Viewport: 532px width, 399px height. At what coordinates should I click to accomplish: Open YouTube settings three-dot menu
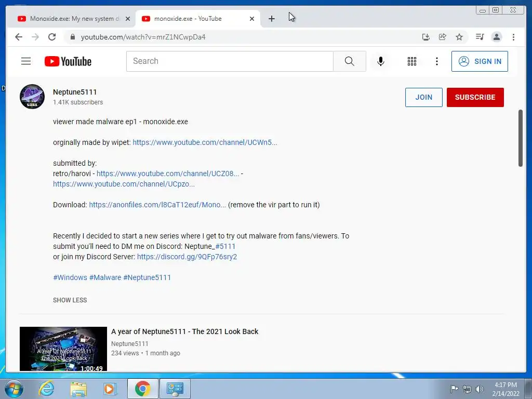click(x=436, y=61)
